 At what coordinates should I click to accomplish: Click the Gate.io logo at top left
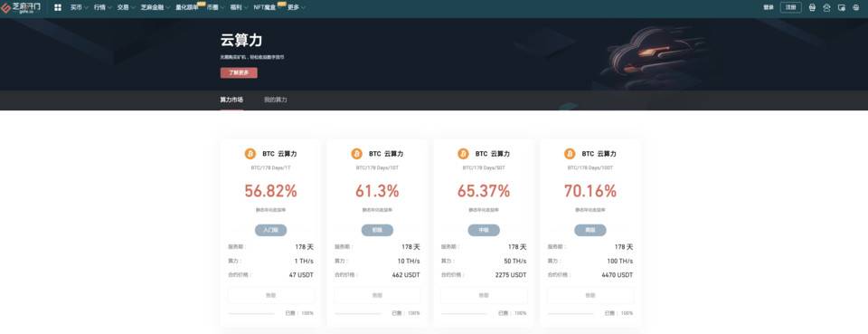21,8
